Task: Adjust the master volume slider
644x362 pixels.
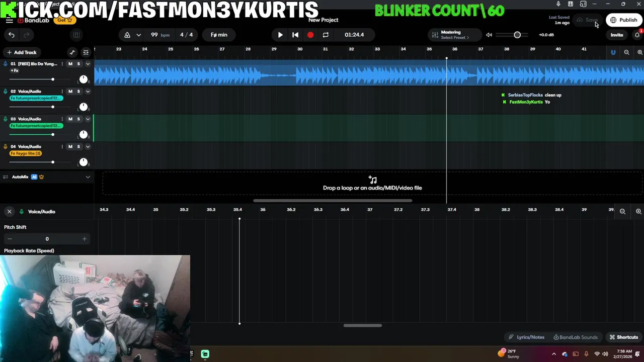Action: click(x=517, y=35)
